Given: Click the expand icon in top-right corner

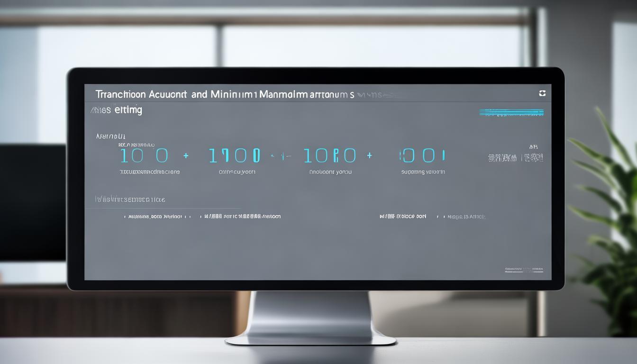Looking at the screenshot, I should [x=542, y=93].
